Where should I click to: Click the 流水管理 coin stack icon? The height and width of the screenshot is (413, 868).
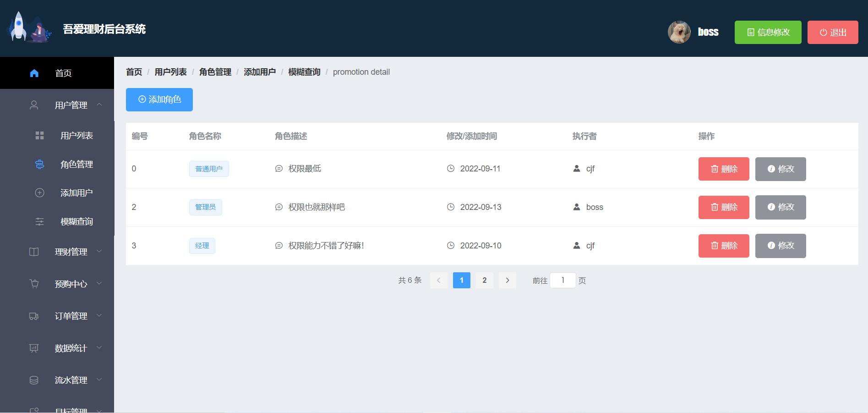(34, 380)
